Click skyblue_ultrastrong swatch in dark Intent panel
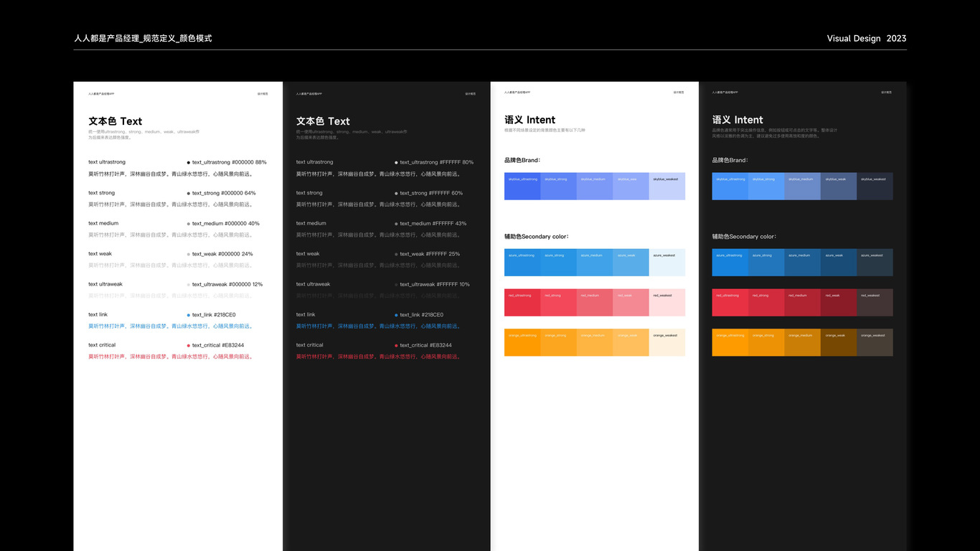Screen dimensions: 980x551 [730, 186]
